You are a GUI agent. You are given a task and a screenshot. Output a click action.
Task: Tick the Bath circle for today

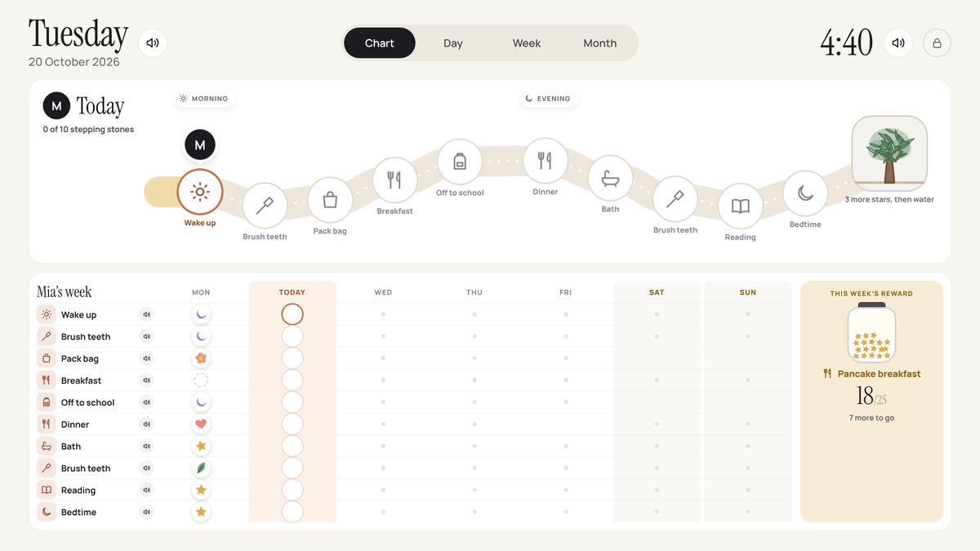pyautogui.click(x=292, y=447)
